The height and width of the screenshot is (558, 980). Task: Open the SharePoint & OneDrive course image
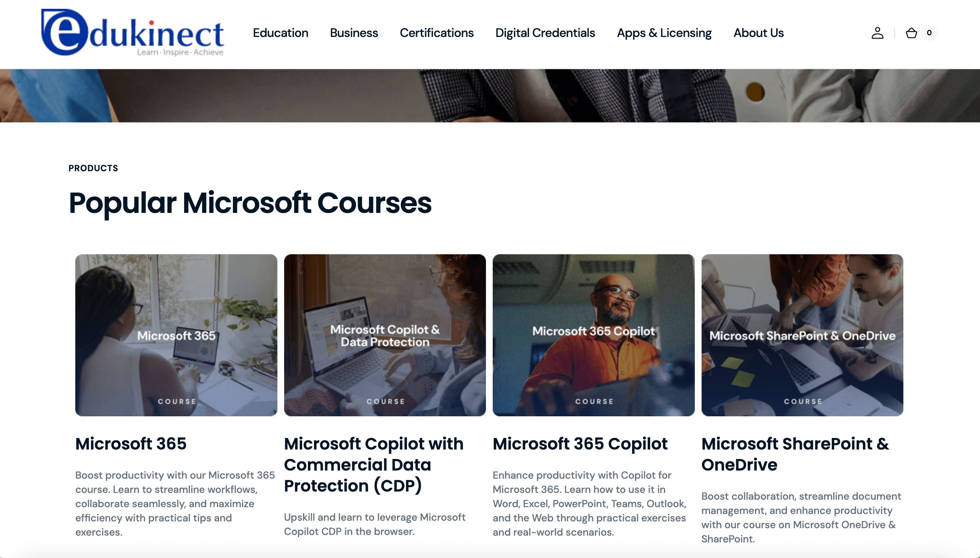pyautogui.click(x=802, y=335)
